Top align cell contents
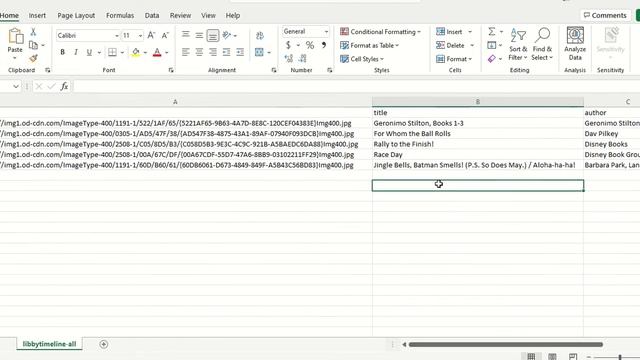Screen dimensions: 640x360 coord(186,35)
